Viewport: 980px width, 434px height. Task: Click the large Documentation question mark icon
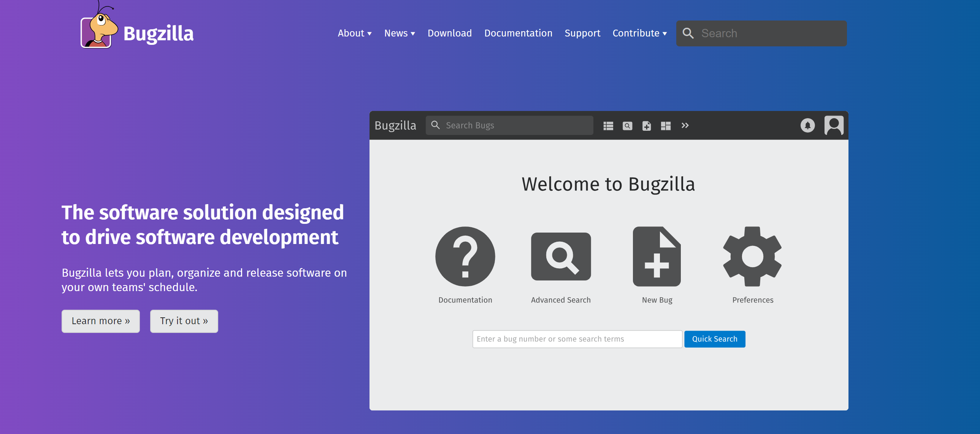click(x=465, y=257)
